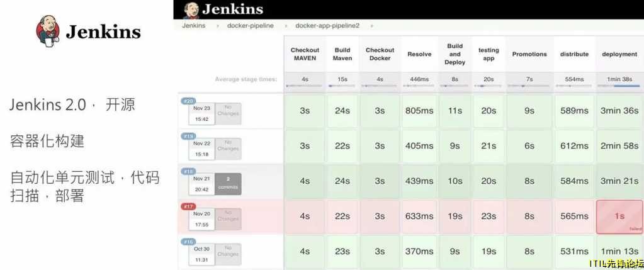Select the Build Maven stage header
644x270 pixels.
[x=342, y=54]
